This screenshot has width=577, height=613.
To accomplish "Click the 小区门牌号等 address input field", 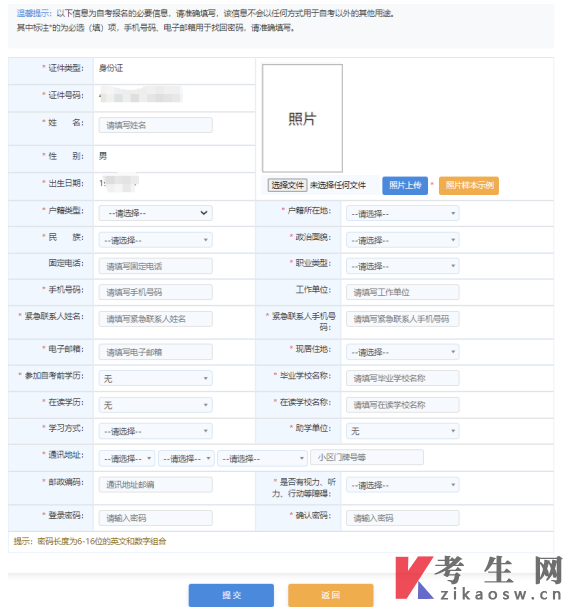I will point(367,457).
